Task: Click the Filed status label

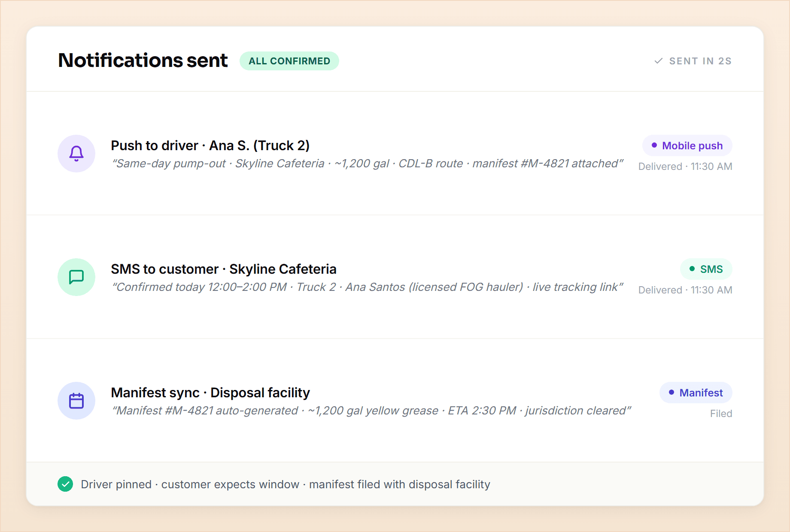Action: pyautogui.click(x=721, y=414)
